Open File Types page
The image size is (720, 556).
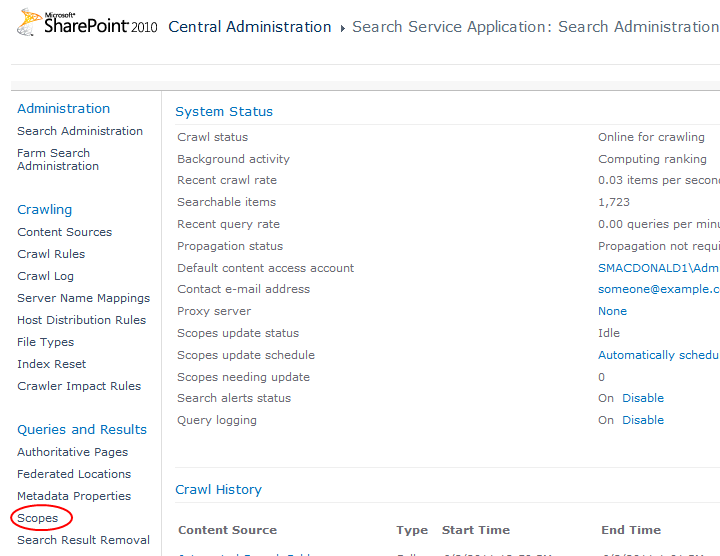pos(45,342)
